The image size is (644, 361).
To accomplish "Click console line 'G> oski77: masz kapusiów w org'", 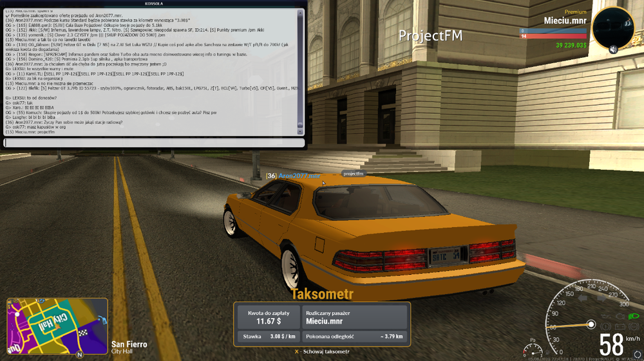I will pos(35,127).
